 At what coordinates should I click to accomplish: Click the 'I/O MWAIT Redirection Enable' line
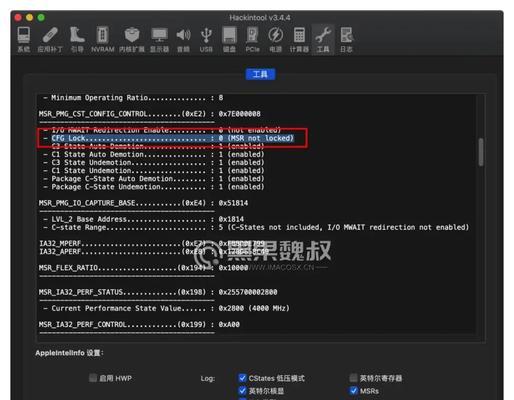(162, 130)
